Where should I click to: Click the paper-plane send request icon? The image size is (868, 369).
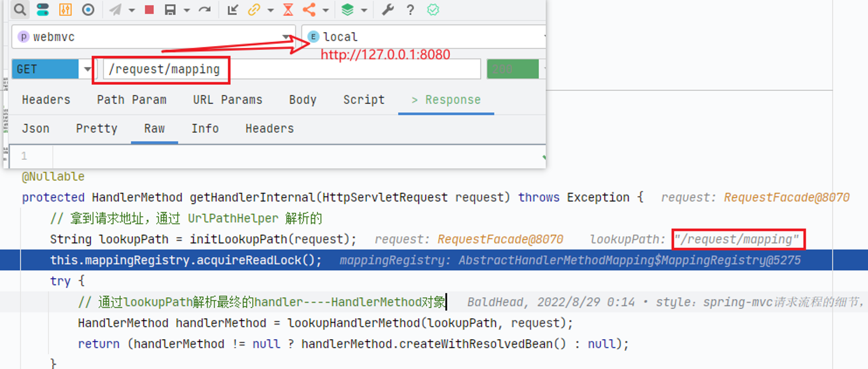(x=115, y=10)
